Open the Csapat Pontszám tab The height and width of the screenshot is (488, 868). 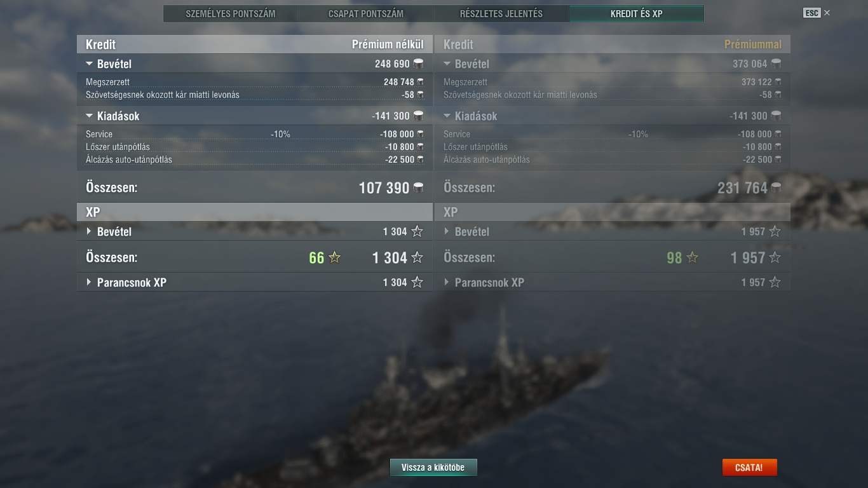pos(366,13)
